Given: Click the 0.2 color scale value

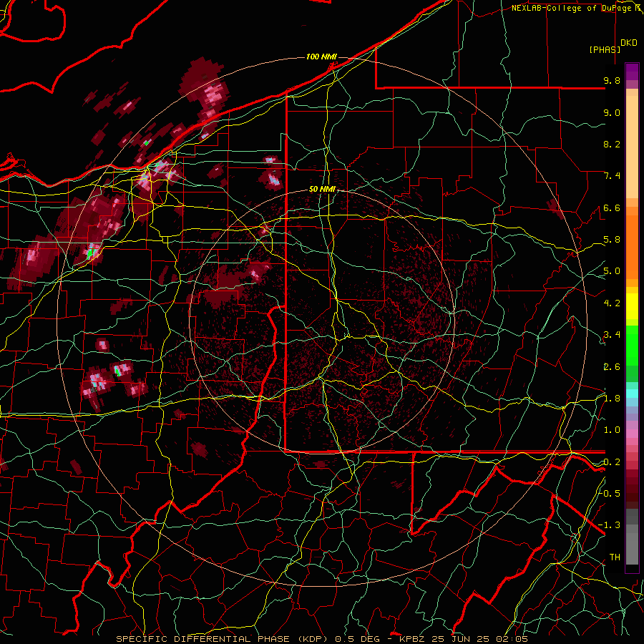Looking at the screenshot, I should coord(612,462).
